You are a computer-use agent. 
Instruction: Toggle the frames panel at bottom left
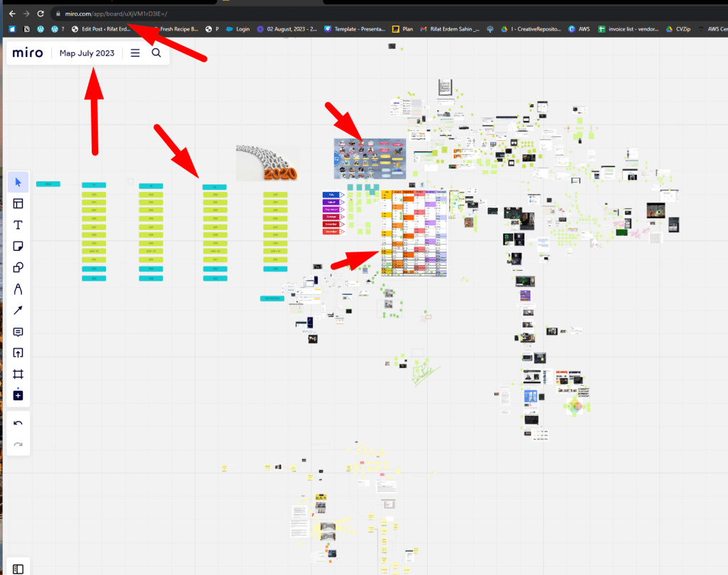tap(18, 569)
